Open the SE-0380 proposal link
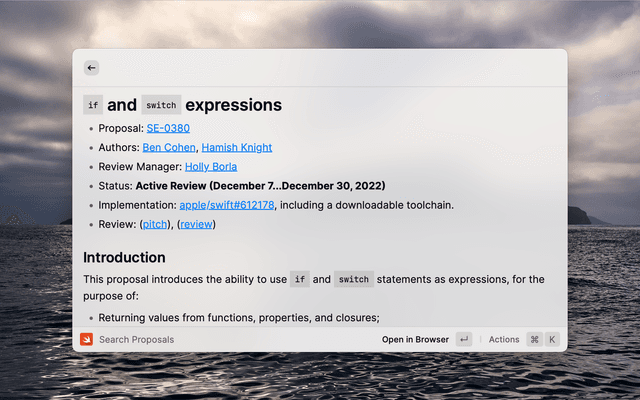The width and height of the screenshot is (640, 400). click(168, 128)
